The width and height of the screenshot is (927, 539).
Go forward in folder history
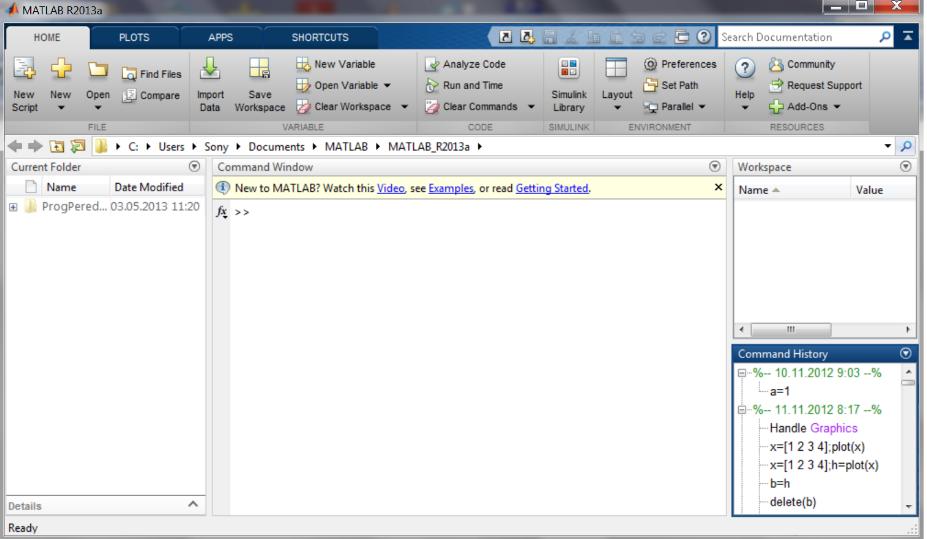35,146
